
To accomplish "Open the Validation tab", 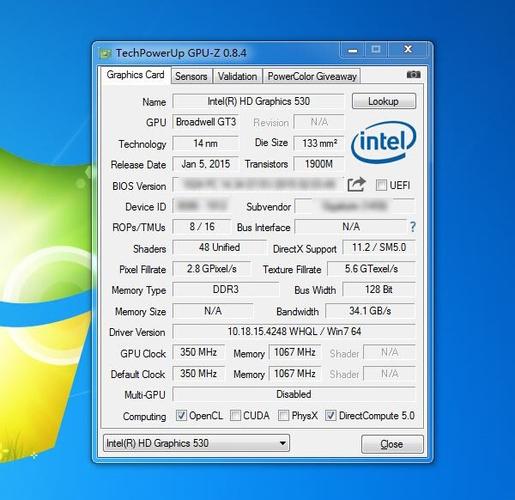I will click(237, 76).
